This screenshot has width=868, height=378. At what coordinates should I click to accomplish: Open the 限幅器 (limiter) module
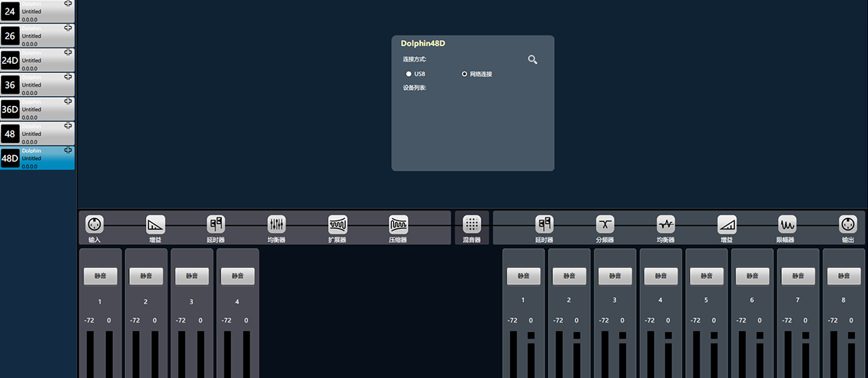pyautogui.click(x=787, y=224)
